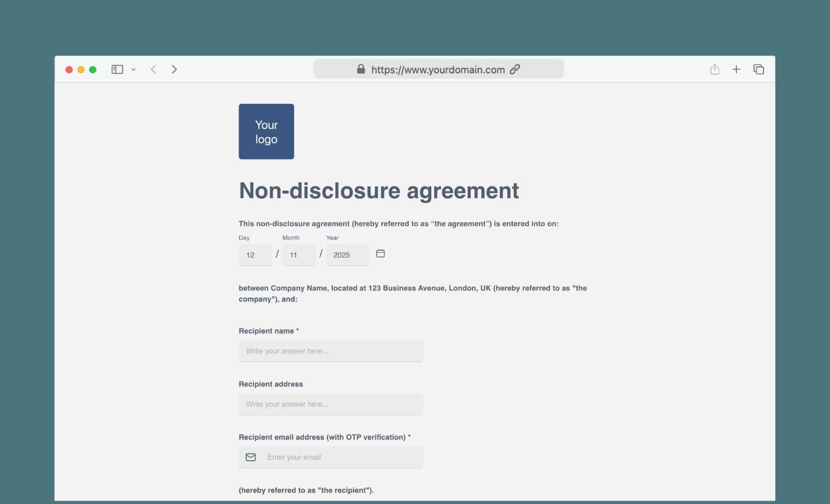The width and height of the screenshot is (830, 504).
Task: Go back using the back arrow
Action: 153,69
